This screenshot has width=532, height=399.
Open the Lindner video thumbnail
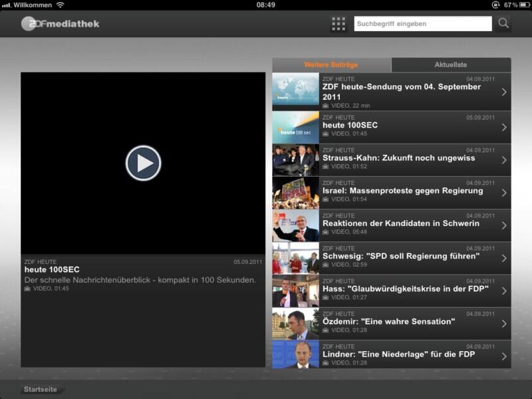coord(295,354)
